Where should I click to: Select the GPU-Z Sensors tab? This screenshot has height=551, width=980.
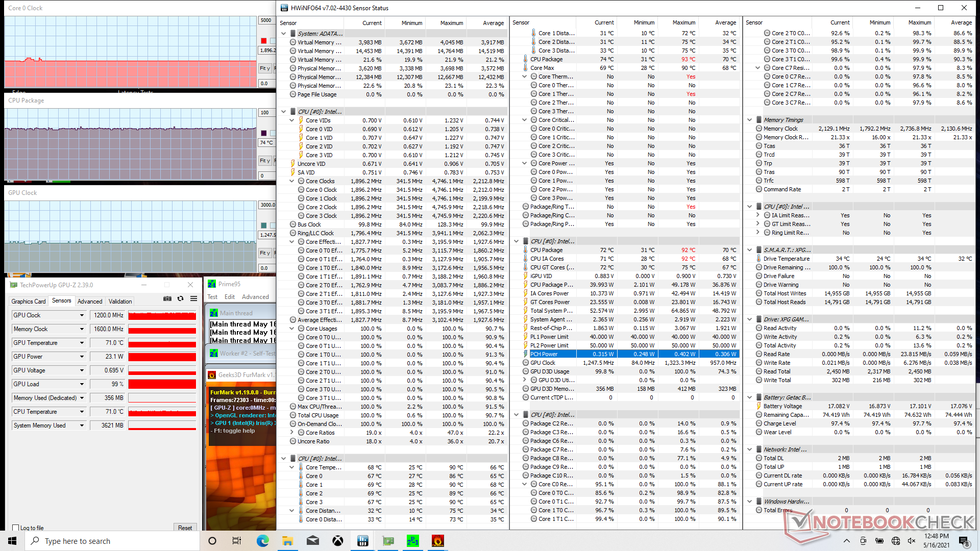(x=61, y=301)
